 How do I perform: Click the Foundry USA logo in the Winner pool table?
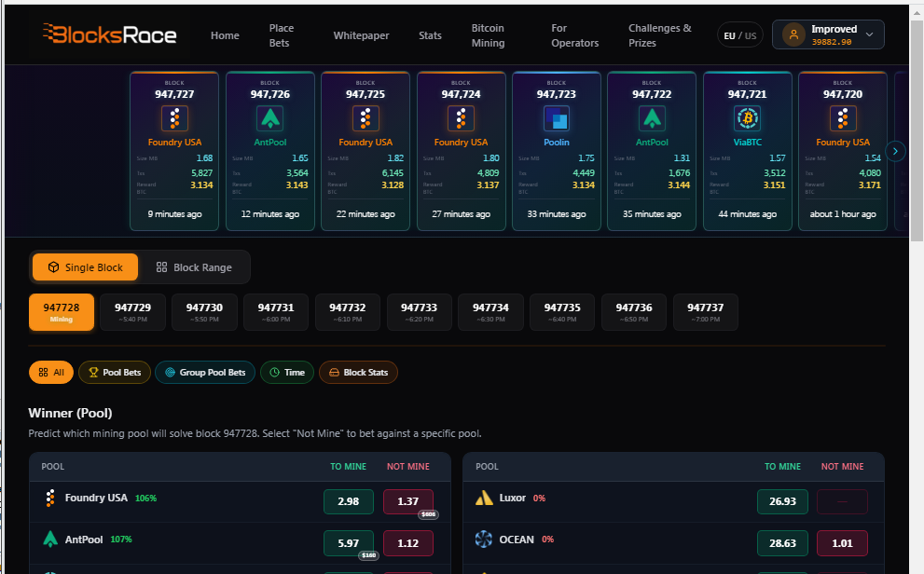click(50, 498)
